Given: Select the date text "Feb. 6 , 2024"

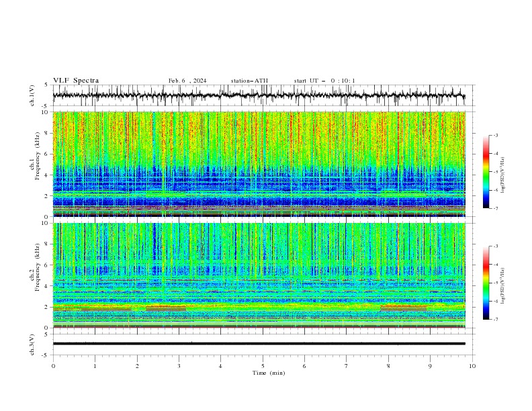Looking at the screenshot, I should point(187,81).
